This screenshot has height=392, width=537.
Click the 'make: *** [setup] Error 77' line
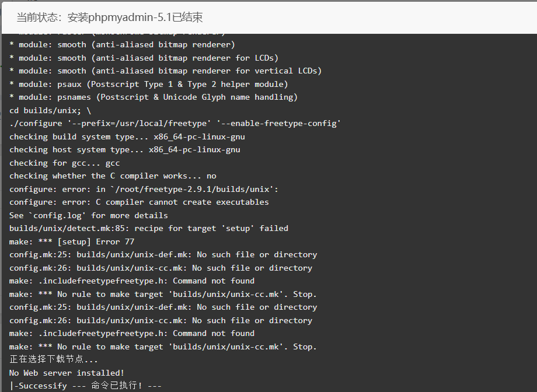click(72, 242)
